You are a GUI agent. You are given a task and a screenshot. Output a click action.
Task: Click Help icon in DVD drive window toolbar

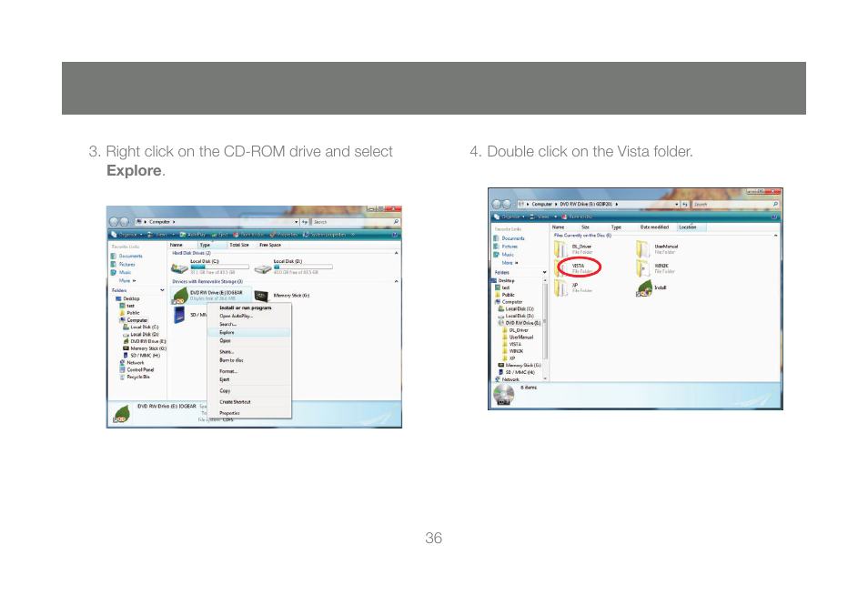point(774,217)
